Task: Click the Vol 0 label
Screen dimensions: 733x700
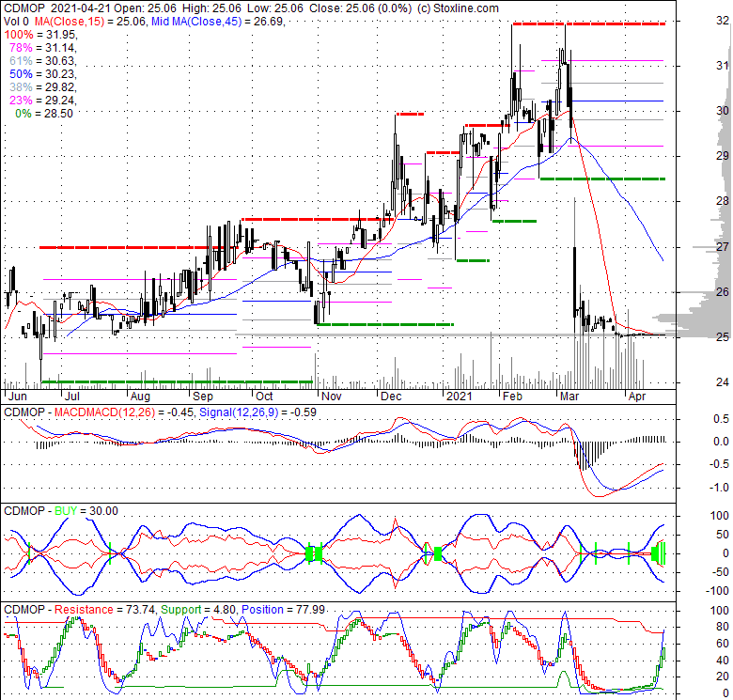Action: coord(16,21)
